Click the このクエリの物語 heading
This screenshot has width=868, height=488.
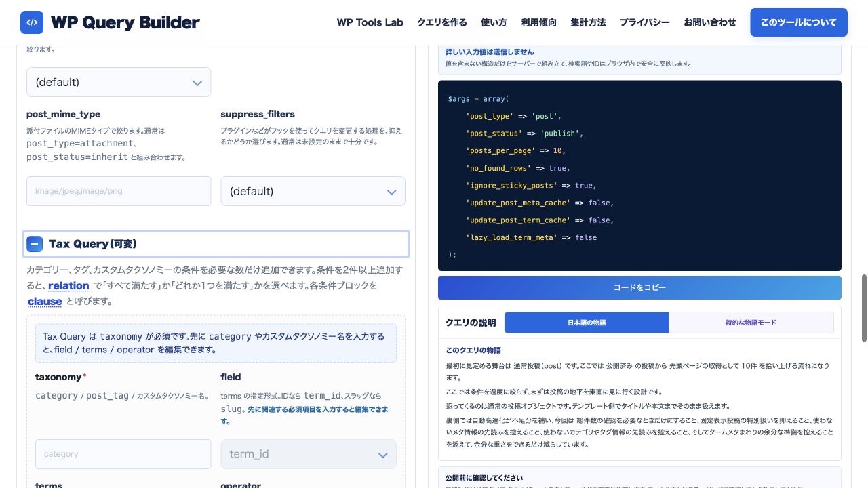[473, 350]
